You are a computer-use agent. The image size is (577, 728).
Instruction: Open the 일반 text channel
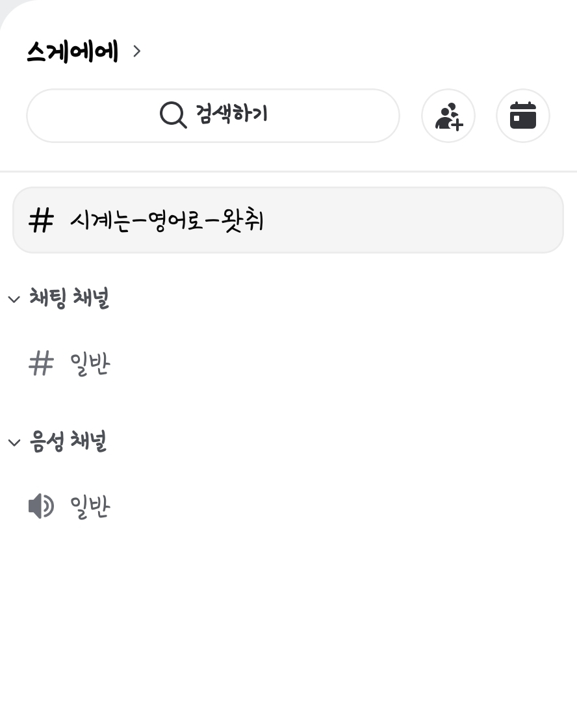(90, 363)
